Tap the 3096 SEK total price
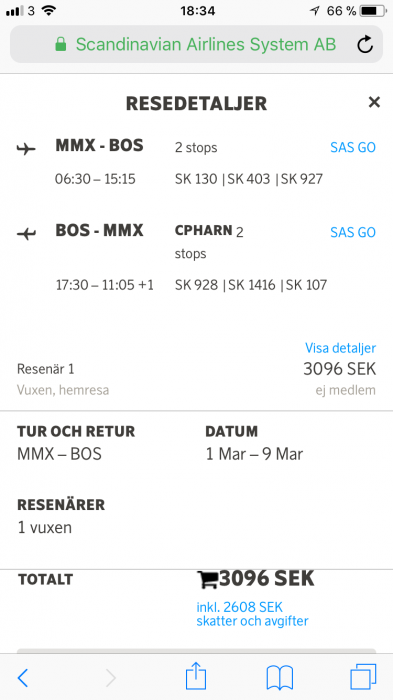The width and height of the screenshot is (393, 700). point(267,579)
